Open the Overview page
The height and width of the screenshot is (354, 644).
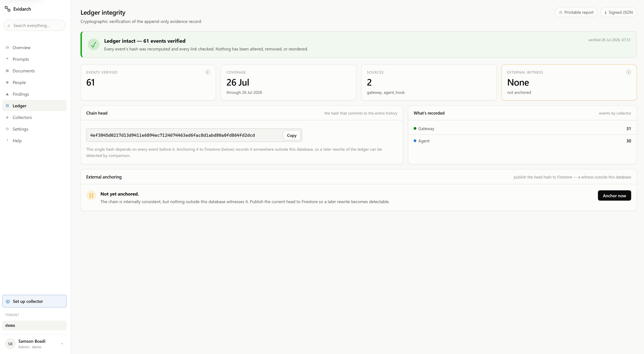click(34, 48)
